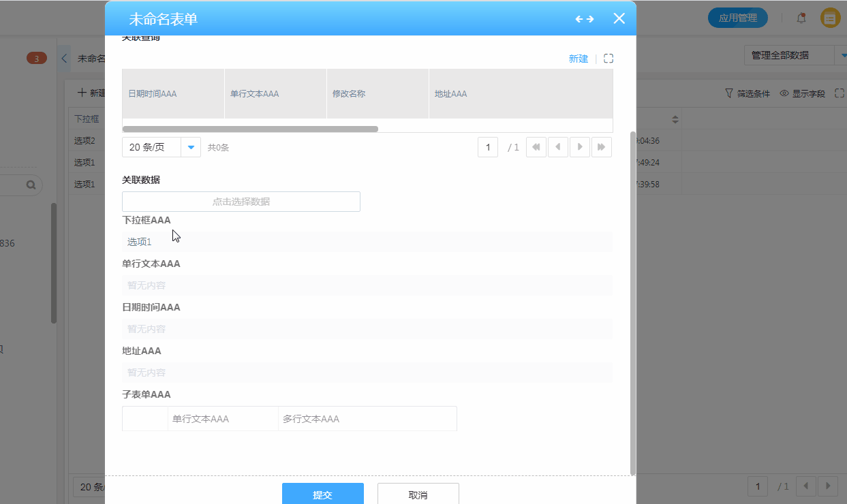The width and height of the screenshot is (847, 504).
Task: Collapse the left panel with chevron arrow
Action: coord(64,59)
